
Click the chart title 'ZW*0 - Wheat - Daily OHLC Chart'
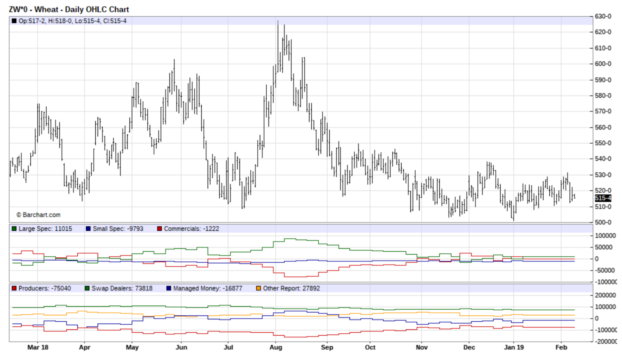coord(69,9)
